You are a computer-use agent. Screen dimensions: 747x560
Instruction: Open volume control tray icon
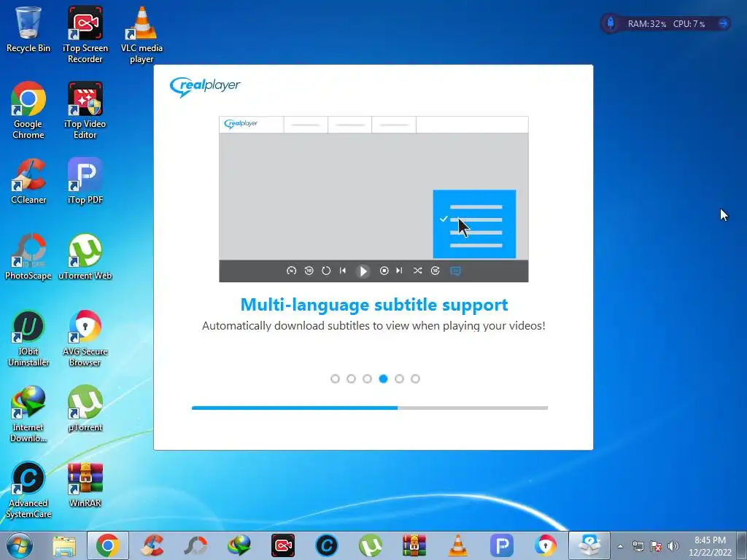[673, 546]
